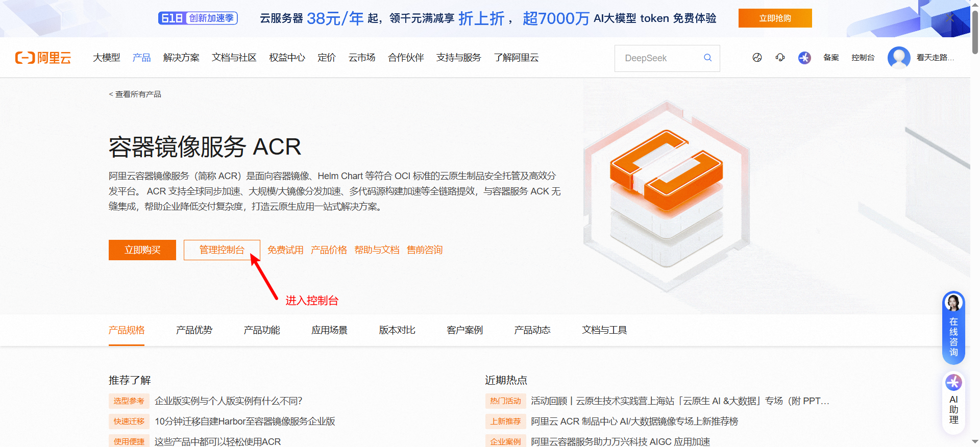Select the 产品规格 tab
Viewport: 980px width, 447px height.
[x=127, y=330]
